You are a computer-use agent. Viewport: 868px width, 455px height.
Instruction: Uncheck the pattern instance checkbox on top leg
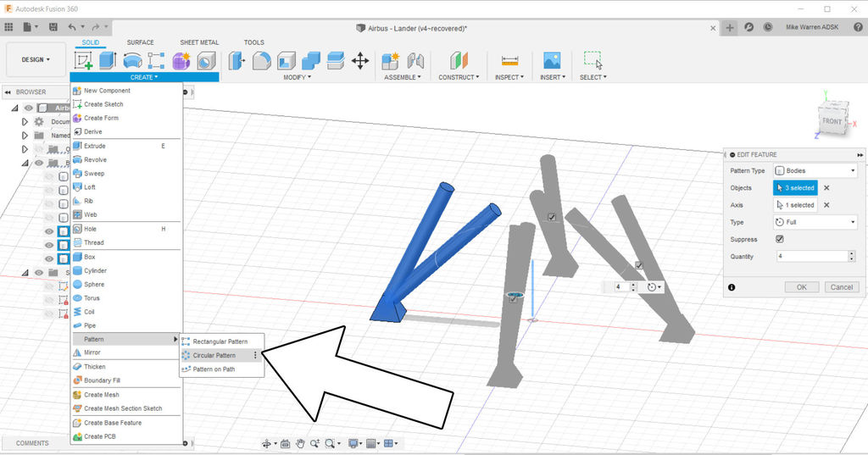551,217
